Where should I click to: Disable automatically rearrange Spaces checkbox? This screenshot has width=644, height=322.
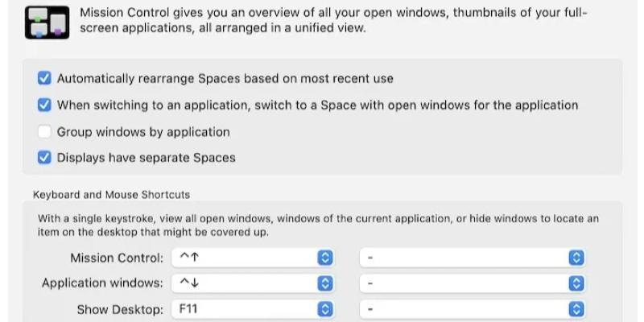point(44,78)
